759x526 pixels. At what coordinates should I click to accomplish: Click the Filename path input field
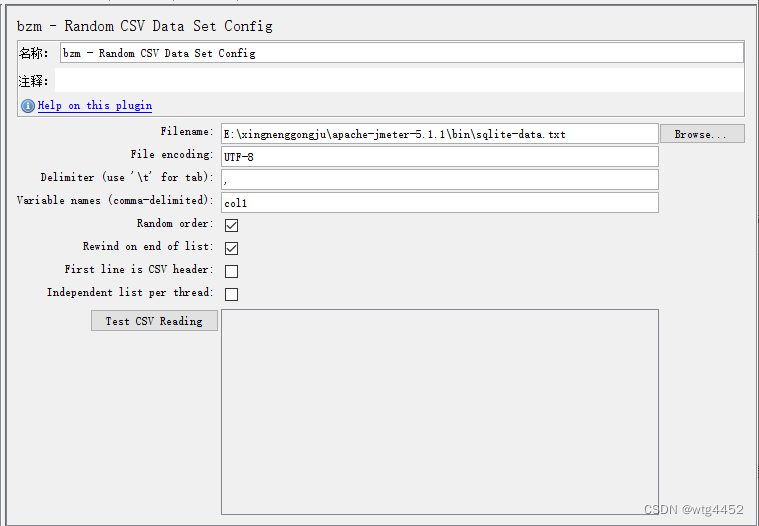coord(440,134)
